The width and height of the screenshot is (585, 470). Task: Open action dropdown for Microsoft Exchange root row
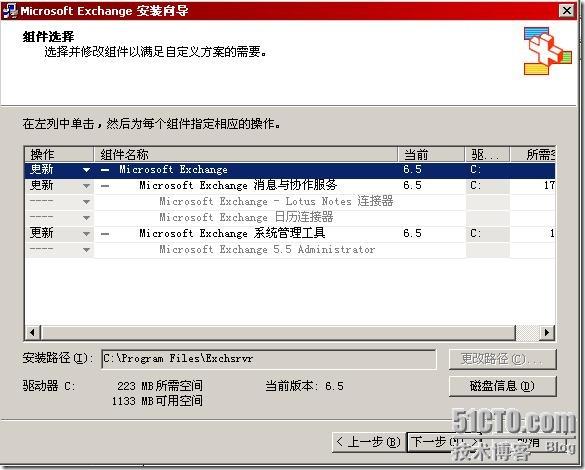pyautogui.click(x=86, y=170)
